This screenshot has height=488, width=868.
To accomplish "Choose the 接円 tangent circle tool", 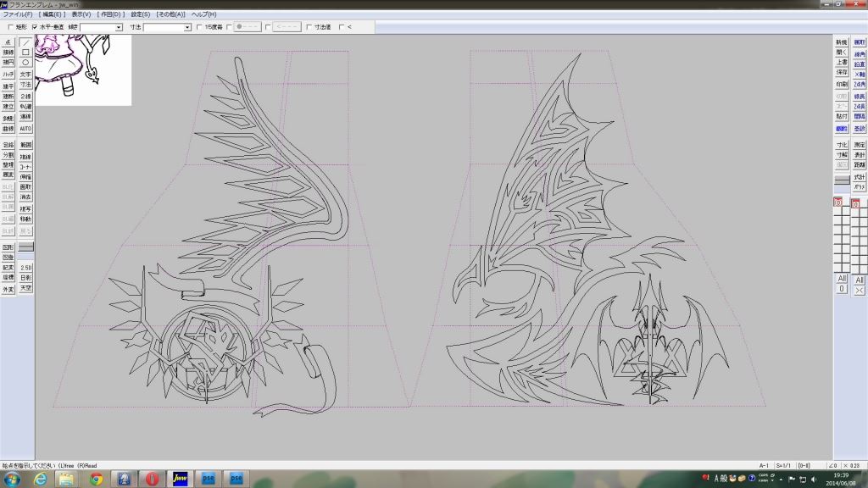I will point(8,63).
